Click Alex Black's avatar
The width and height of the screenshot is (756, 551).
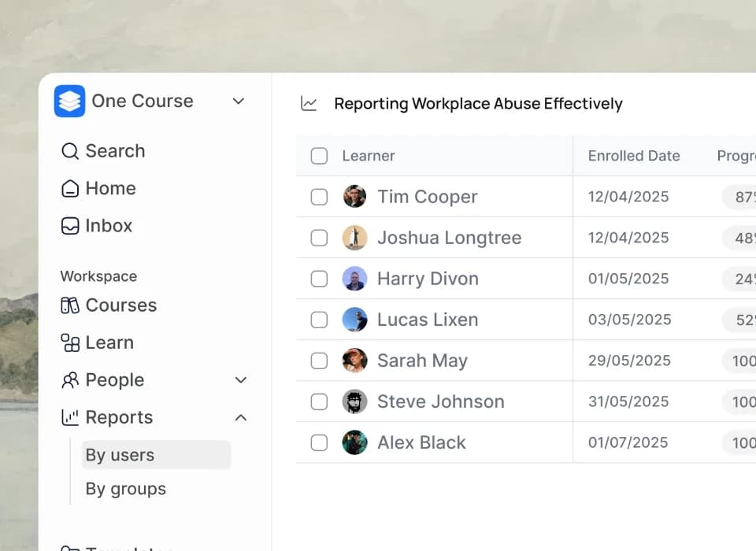(354, 442)
